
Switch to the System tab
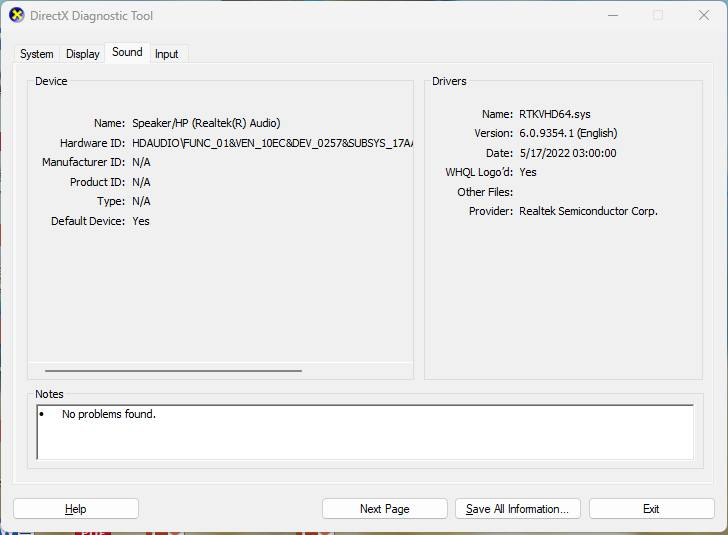click(37, 54)
